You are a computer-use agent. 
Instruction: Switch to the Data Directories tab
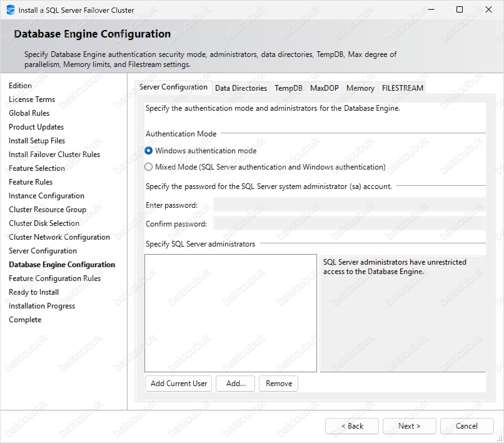(x=241, y=88)
